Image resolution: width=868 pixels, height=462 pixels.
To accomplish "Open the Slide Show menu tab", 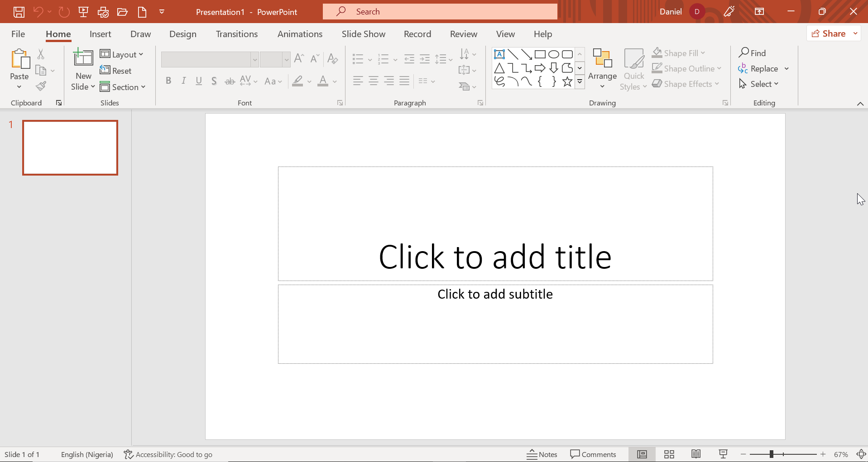I will click(363, 33).
